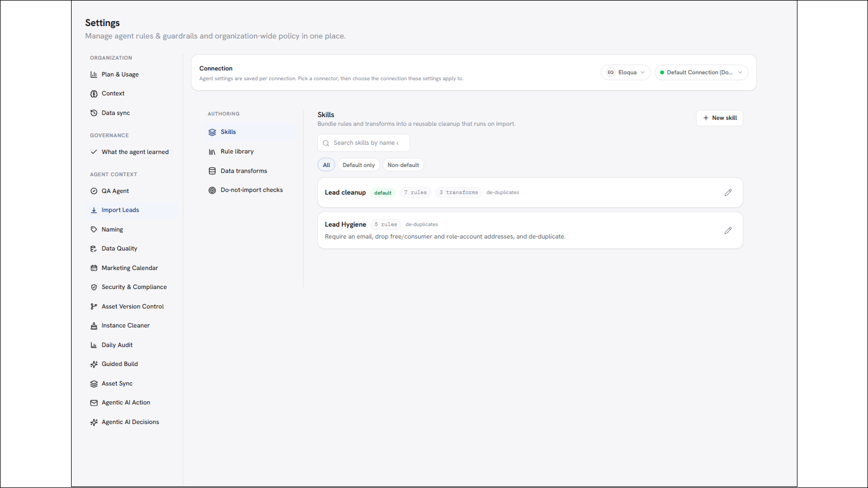Click the 3 transforms tag
The width and height of the screenshot is (868, 488).
(459, 192)
